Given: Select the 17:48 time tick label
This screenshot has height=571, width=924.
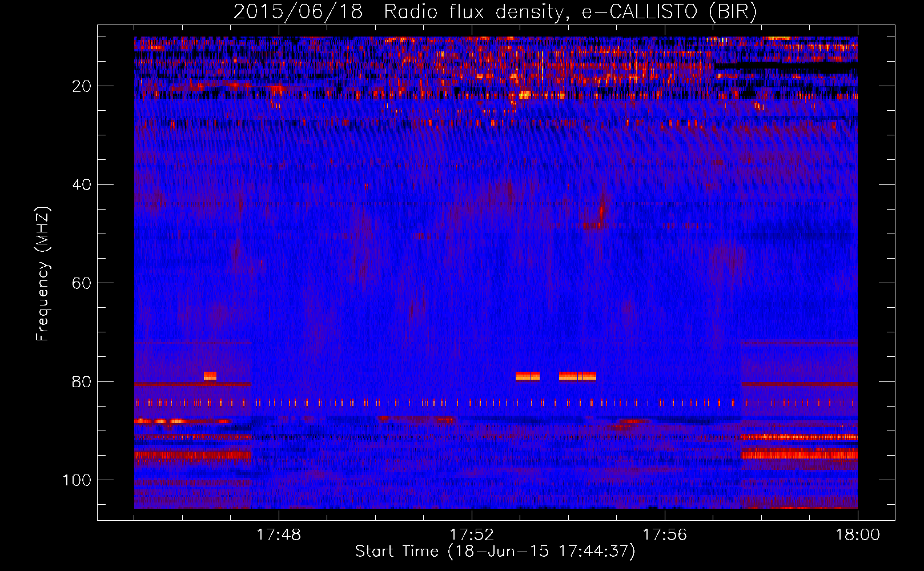Looking at the screenshot, I should [x=279, y=535].
